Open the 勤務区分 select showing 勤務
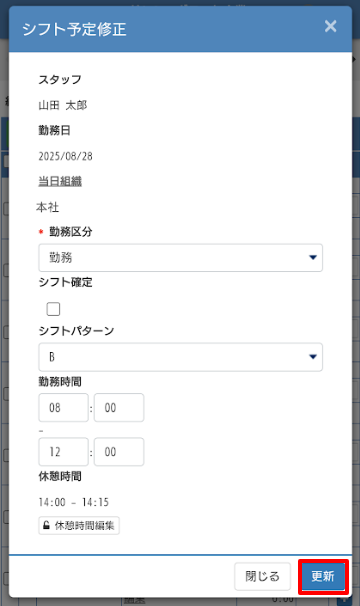 tap(181, 257)
